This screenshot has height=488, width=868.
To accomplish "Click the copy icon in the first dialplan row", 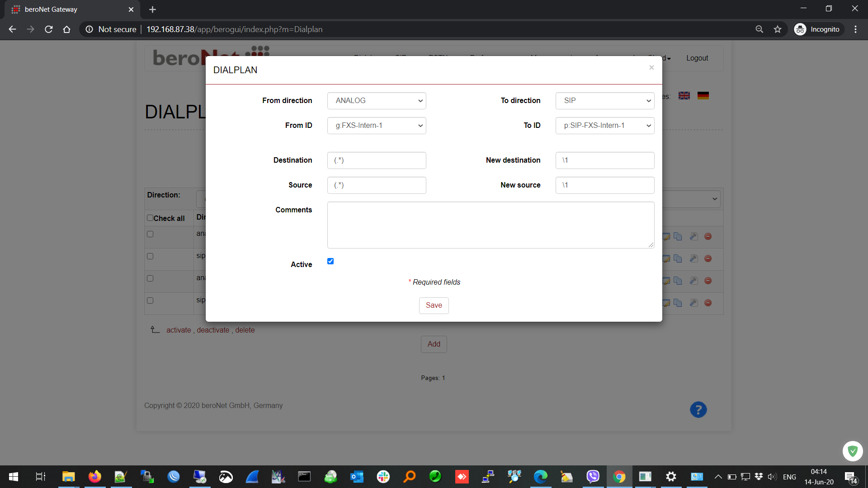I will point(678,236).
